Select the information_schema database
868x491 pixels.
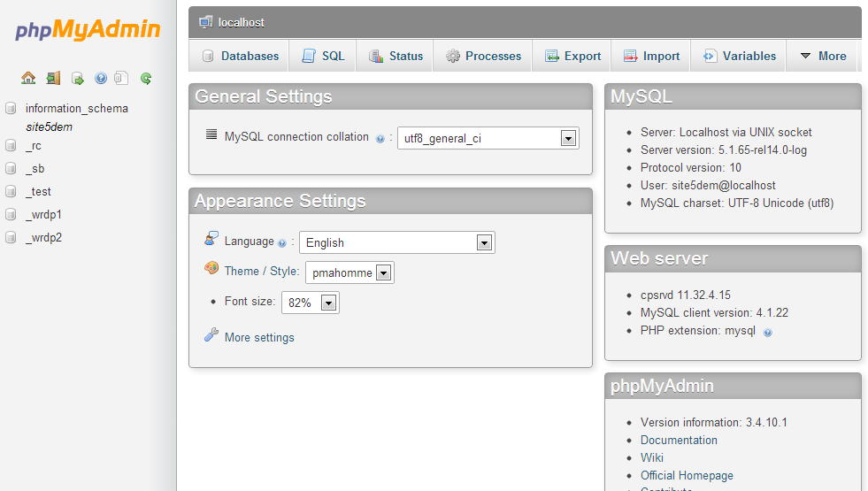76,109
